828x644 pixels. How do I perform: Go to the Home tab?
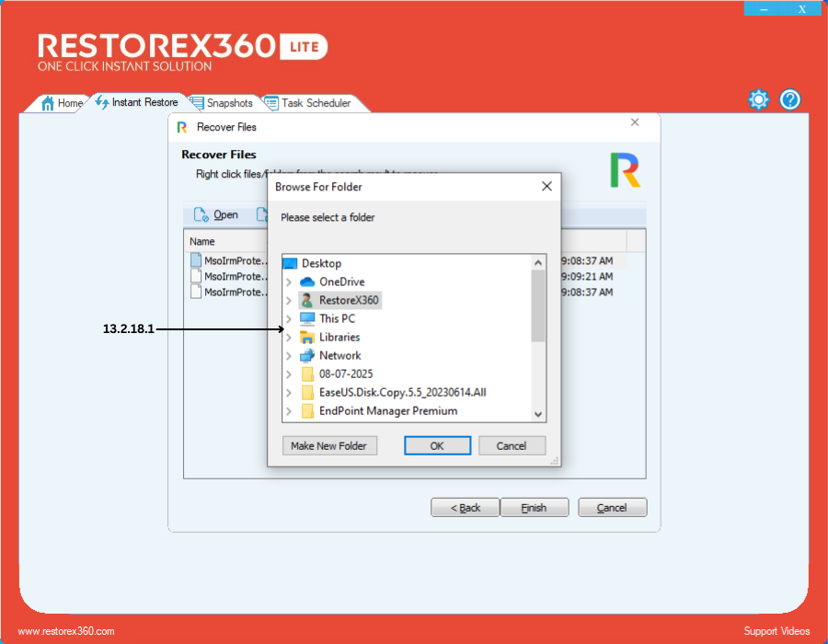(63, 103)
